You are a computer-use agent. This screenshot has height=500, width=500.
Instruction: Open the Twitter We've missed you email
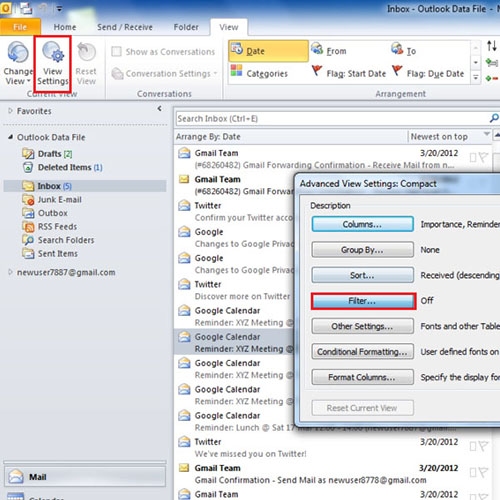[333, 448]
